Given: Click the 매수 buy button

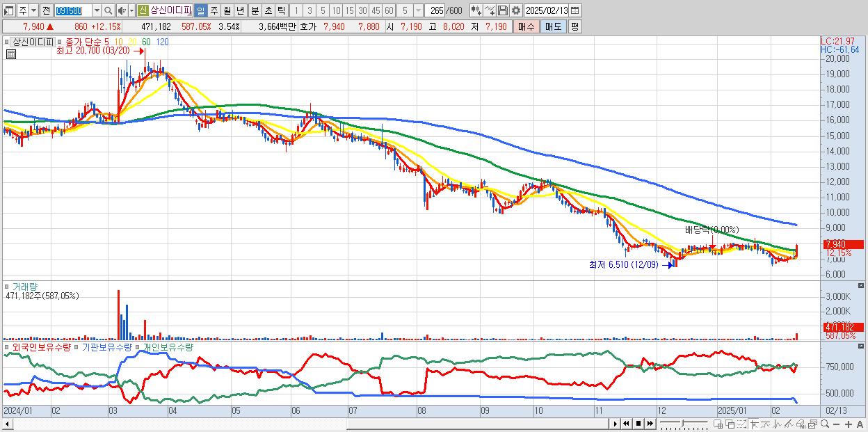Looking at the screenshot, I should coord(527,26).
